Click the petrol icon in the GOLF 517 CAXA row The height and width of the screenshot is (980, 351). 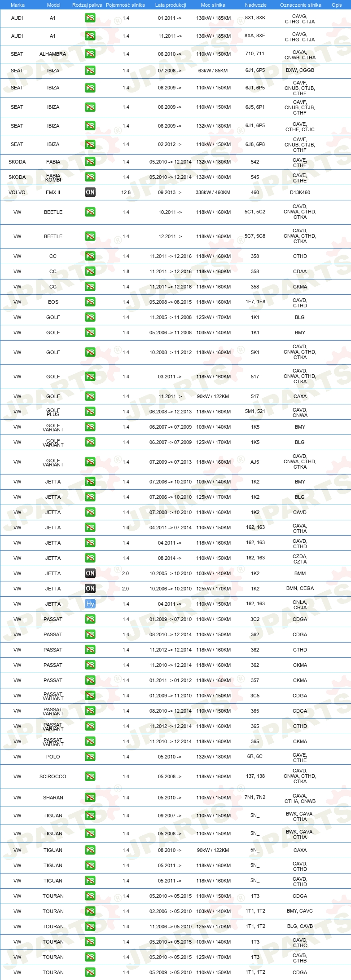coord(90,396)
